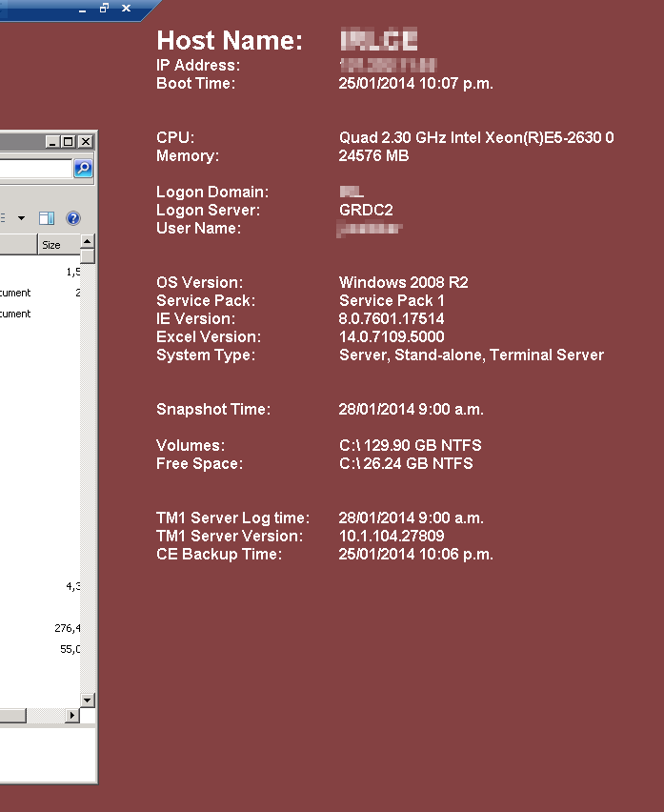Restore down the remote desktop session
The height and width of the screenshot is (812, 664).
coord(104,8)
